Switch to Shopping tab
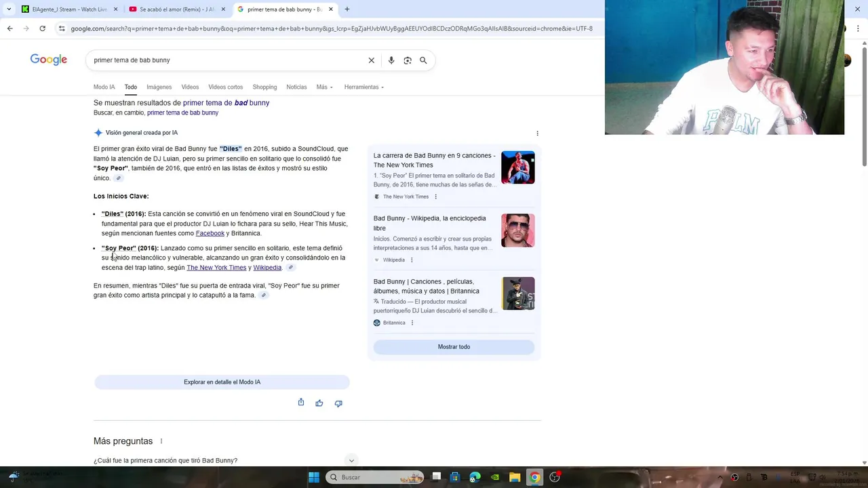Image resolution: width=868 pixels, height=488 pixels. point(264,87)
